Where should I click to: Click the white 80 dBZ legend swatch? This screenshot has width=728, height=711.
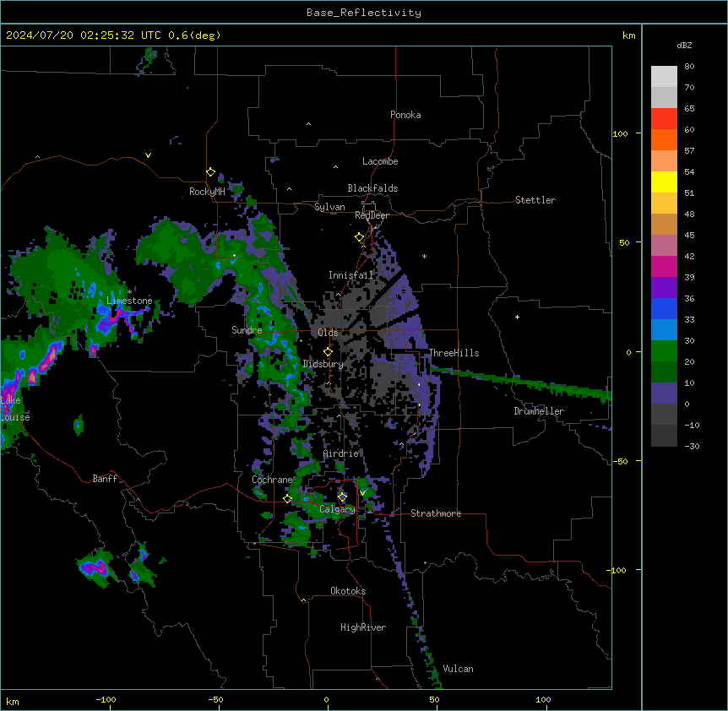(x=664, y=76)
